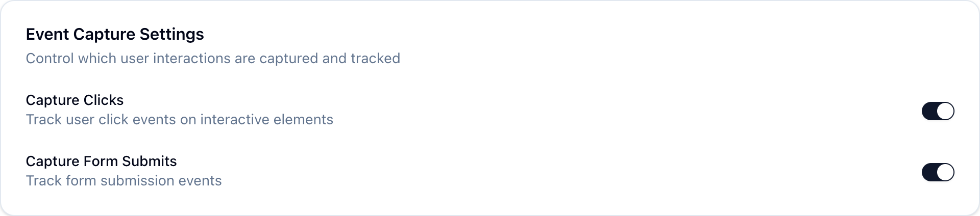This screenshot has width=980, height=216.
Task: Toggle form submission tracking switch
Action: [938, 172]
